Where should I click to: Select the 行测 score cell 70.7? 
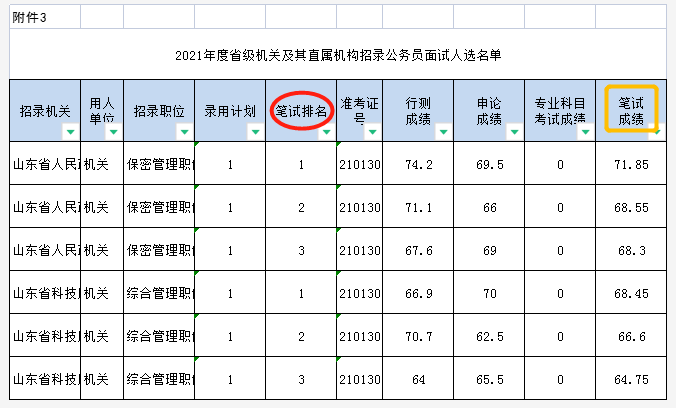click(419, 336)
